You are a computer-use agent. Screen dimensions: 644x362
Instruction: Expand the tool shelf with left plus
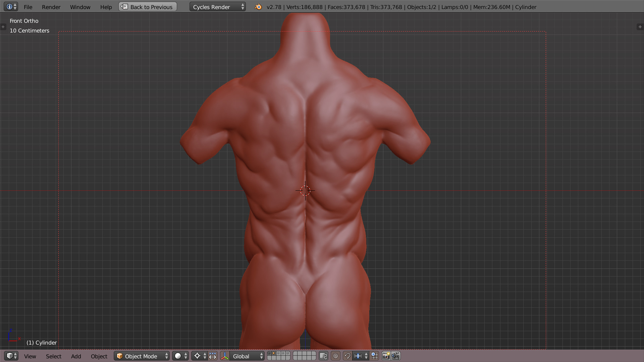click(3, 27)
